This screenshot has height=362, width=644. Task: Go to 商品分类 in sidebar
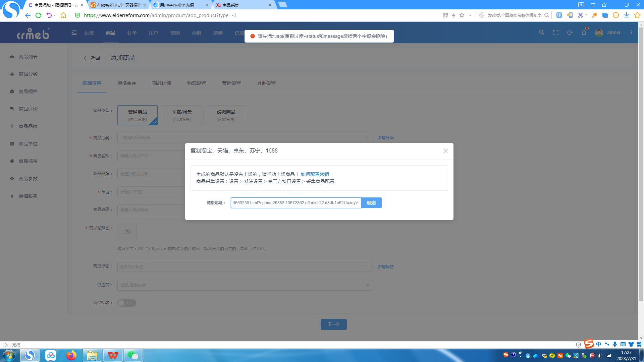(28, 74)
